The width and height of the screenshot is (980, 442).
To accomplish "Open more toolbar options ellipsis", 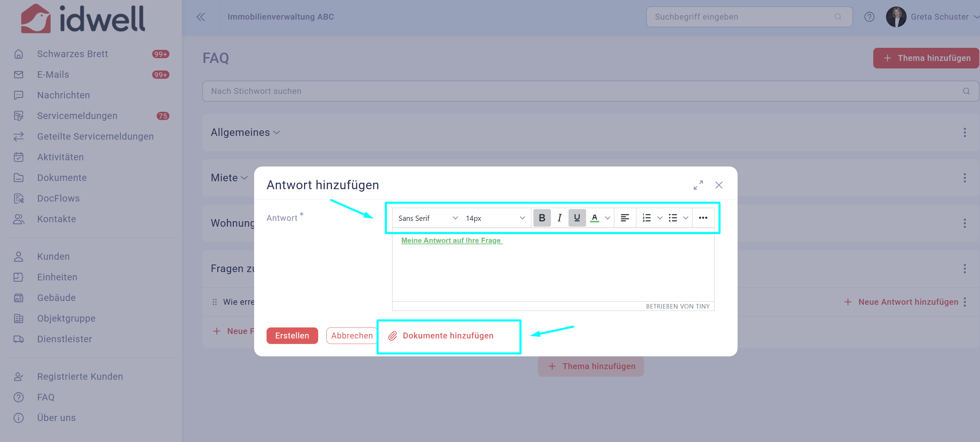I will (x=703, y=218).
